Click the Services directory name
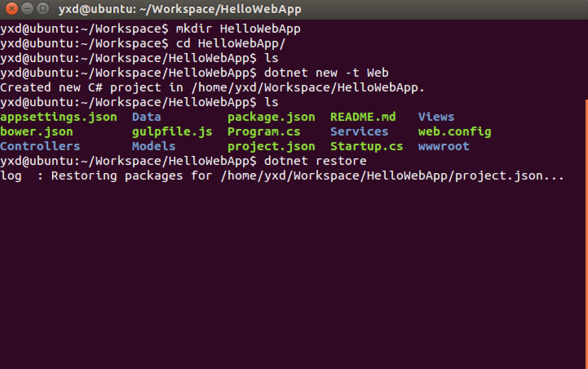Image resolution: width=588 pixels, height=369 pixels. point(359,132)
